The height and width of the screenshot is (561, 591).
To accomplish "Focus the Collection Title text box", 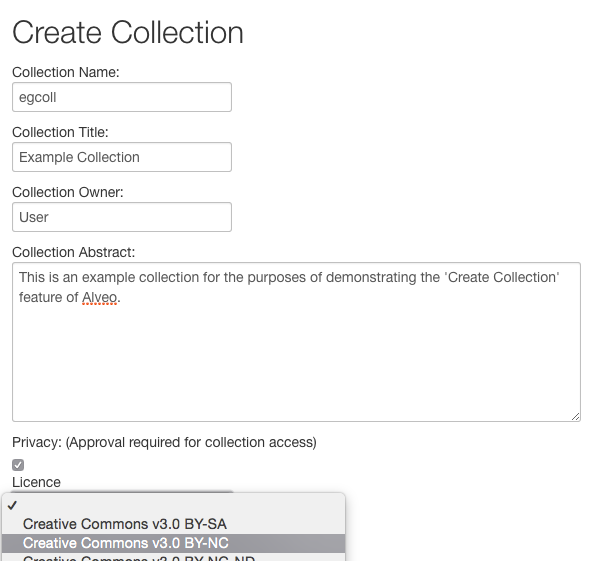I will coord(122,157).
